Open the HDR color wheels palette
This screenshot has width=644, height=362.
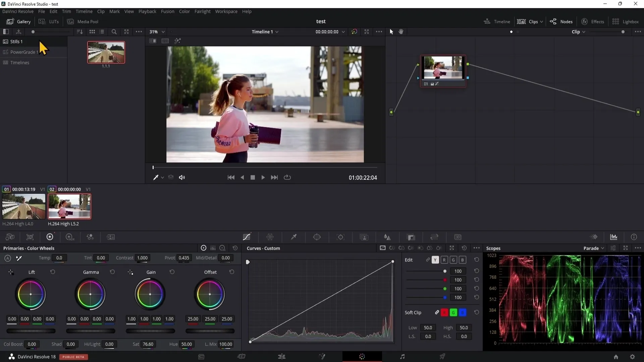70,237
